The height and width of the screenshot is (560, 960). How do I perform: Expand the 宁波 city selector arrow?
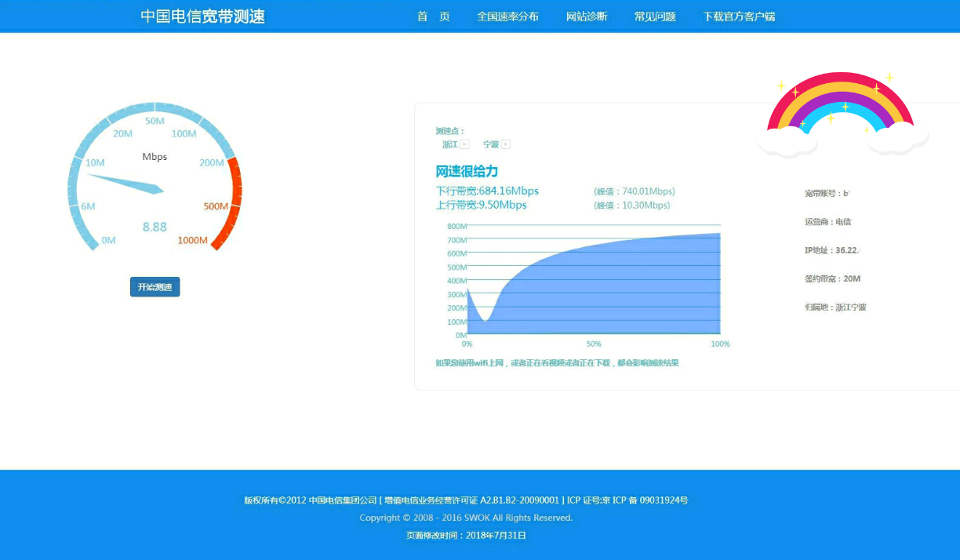click(506, 144)
